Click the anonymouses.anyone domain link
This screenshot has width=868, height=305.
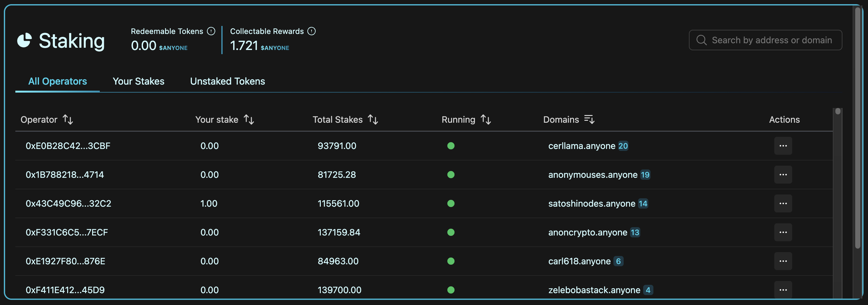pyautogui.click(x=593, y=175)
